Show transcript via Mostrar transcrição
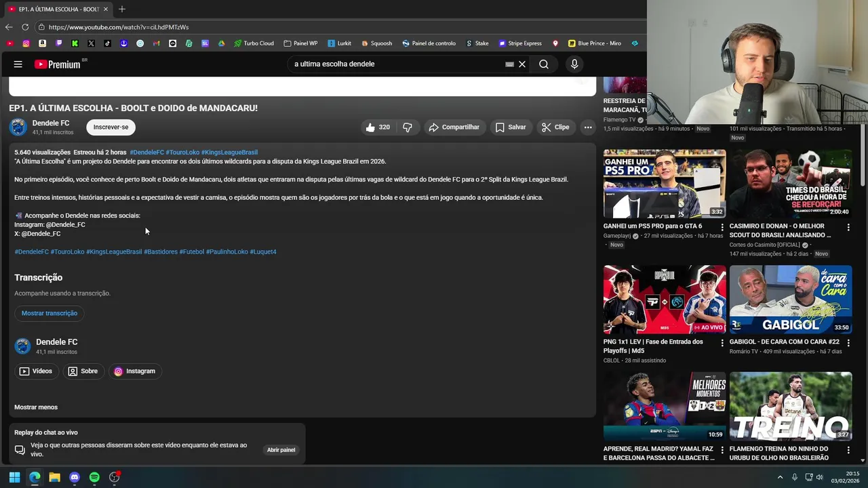 point(50,313)
